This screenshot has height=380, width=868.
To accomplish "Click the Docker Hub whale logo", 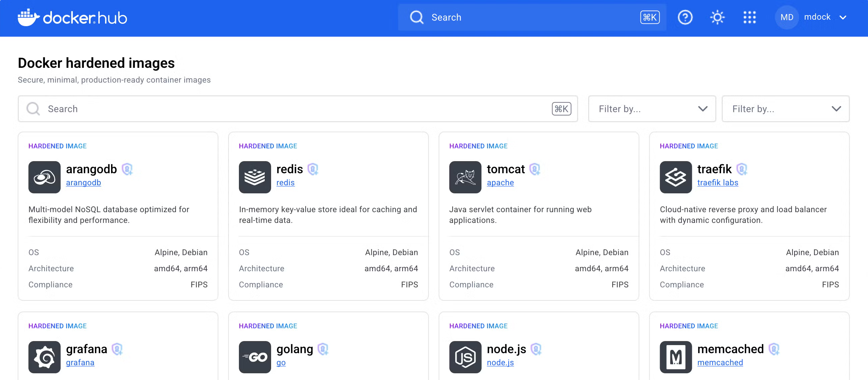I will click(x=72, y=17).
